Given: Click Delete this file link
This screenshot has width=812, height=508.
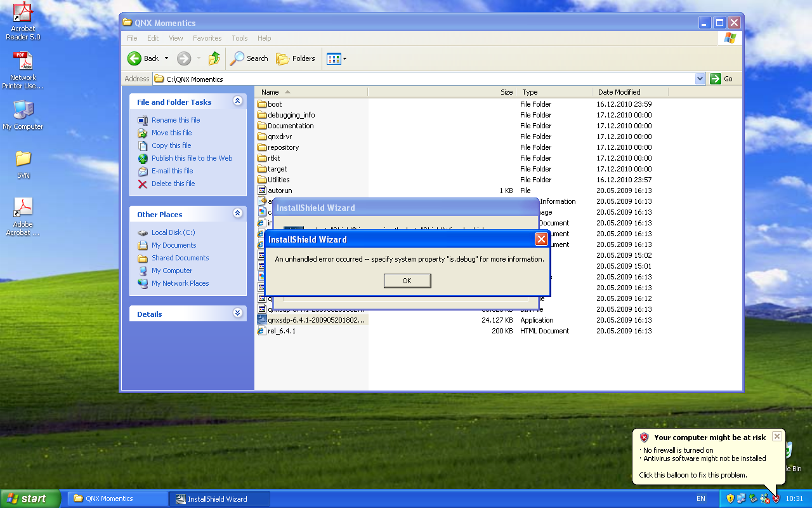Looking at the screenshot, I should tap(173, 184).
